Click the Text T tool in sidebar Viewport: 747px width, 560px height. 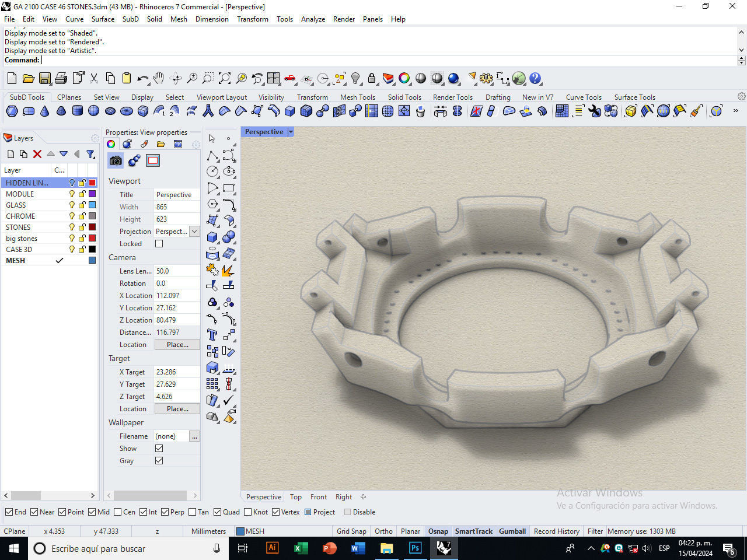(212, 335)
